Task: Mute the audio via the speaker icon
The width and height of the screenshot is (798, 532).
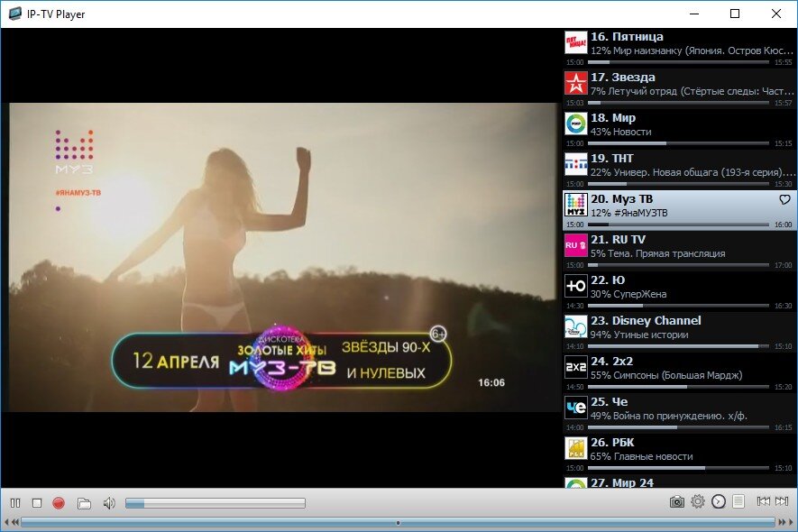Action: pyautogui.click(x=110, y=501)
